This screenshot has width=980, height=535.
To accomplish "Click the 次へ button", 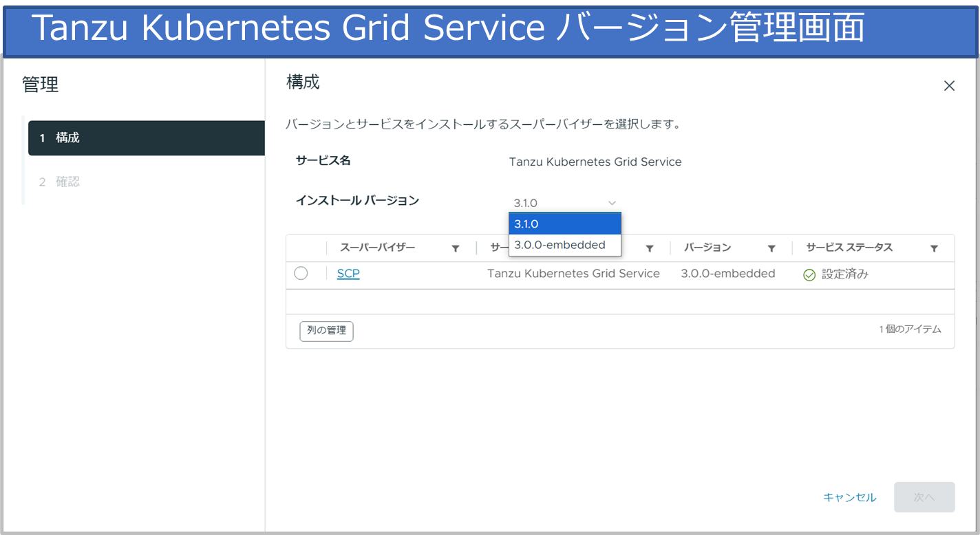I will [924, 497].
